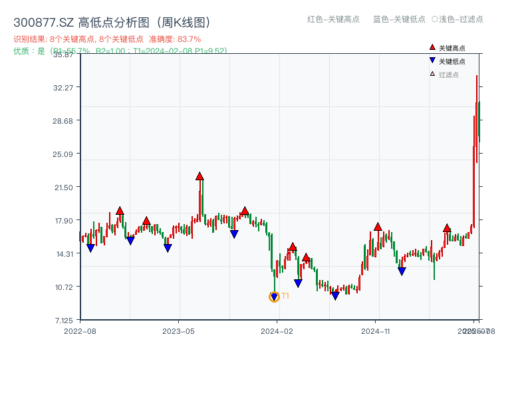Click the rightmost blue key-low triangle marker

402,271
